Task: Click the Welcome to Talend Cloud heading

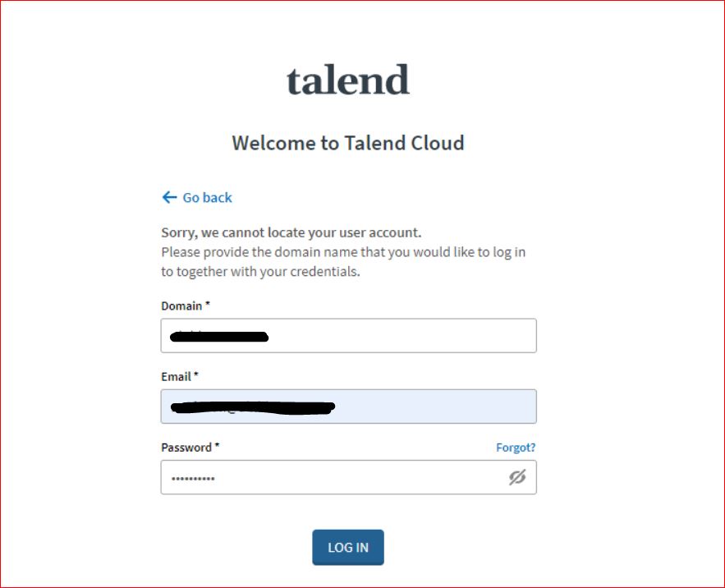Action: coord(348,143)
